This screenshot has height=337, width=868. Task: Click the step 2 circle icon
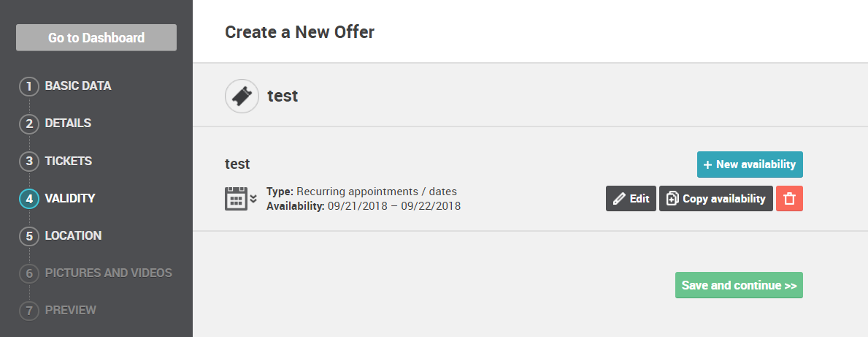pos(28,124)
